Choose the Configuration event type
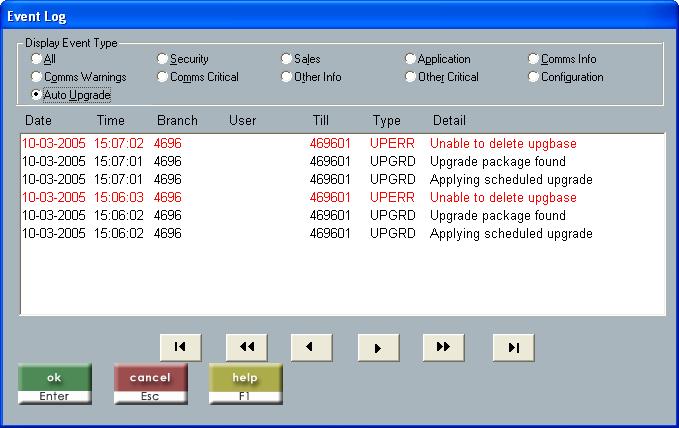The height and width of the screenshot is (428, 679). [566, 77]
